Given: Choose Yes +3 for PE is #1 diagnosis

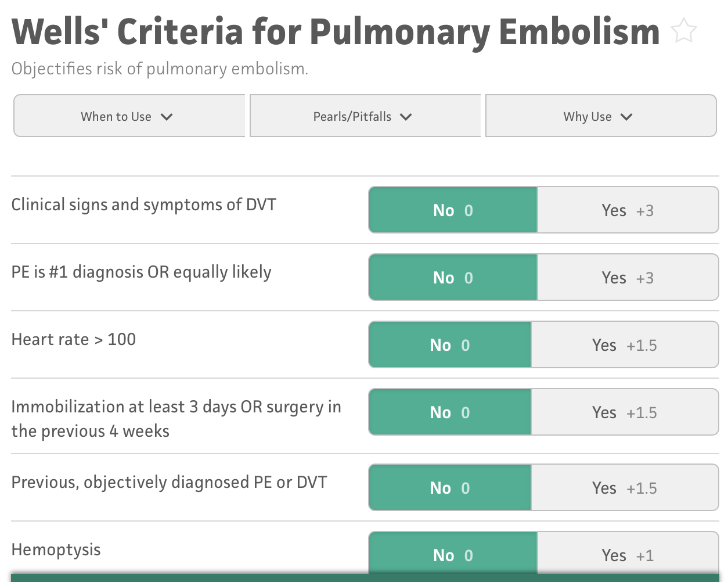Looking at the screenshot, I should coord(628,278).
